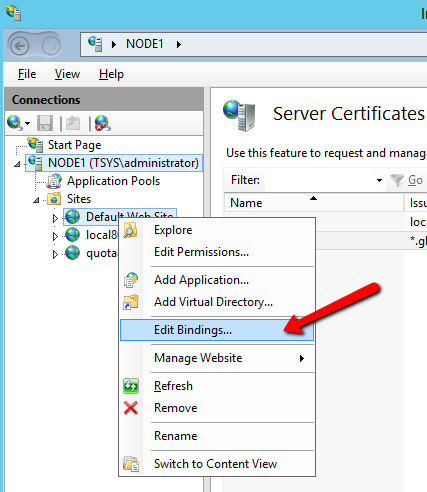Expand the quota site node
427x492 pixels.
click(55, 254)
